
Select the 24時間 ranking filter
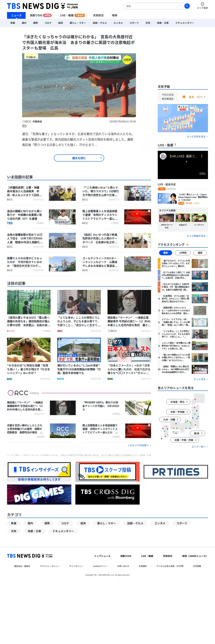pos(183,253)
